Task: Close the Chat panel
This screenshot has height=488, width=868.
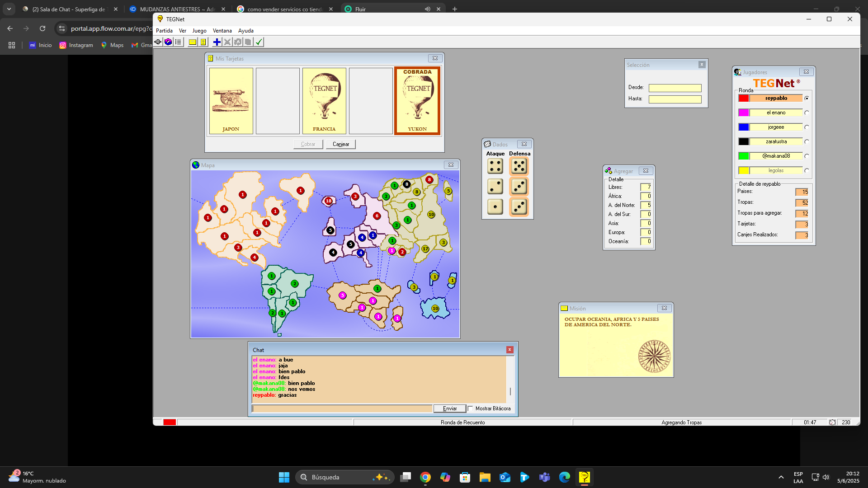Action: [x=509, y=350]
